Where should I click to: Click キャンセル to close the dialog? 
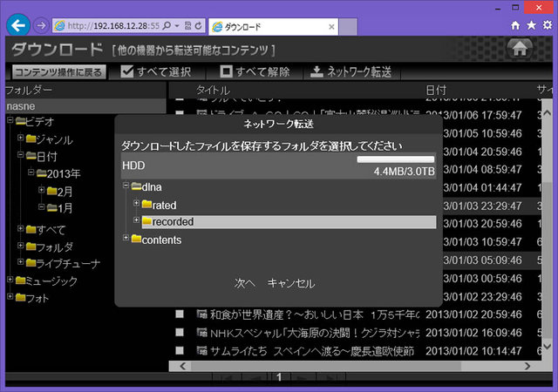290,283
